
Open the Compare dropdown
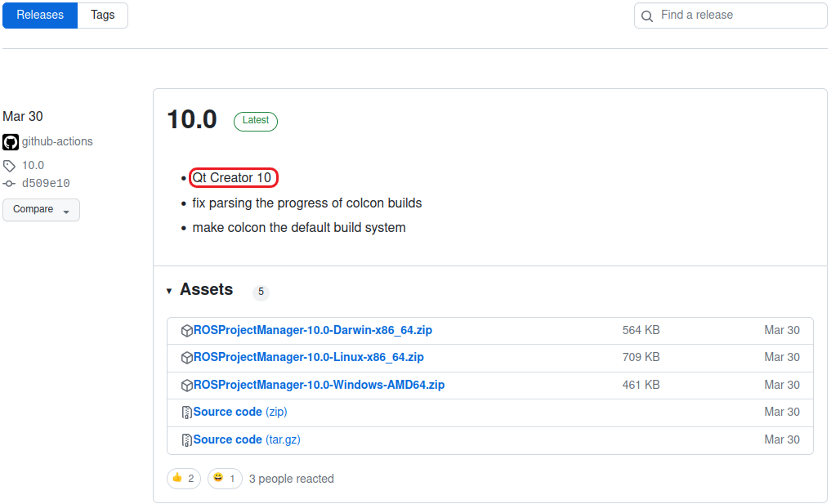(42, 209)
